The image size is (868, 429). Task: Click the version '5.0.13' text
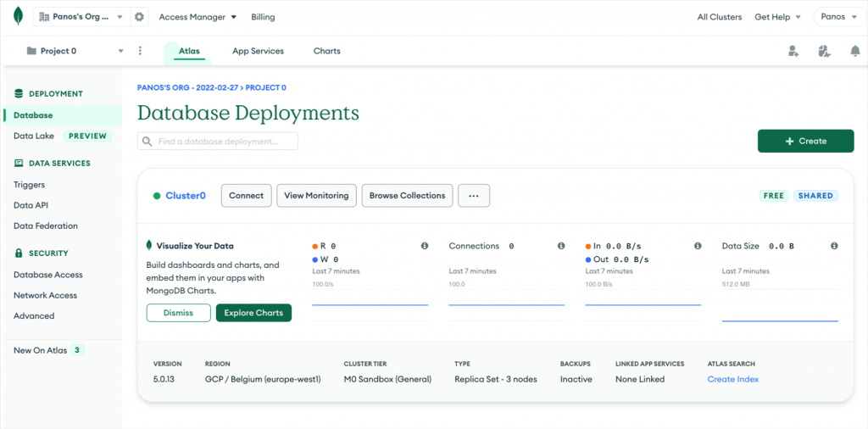point(164,379)
